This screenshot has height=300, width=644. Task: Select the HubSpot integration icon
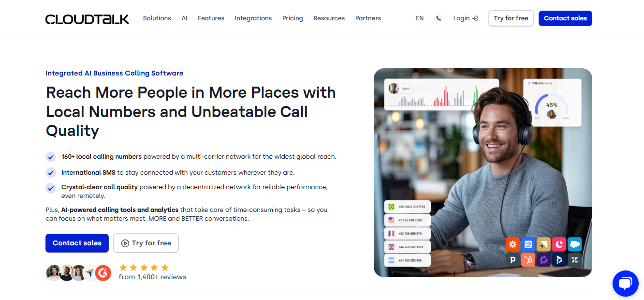(528, 260)
